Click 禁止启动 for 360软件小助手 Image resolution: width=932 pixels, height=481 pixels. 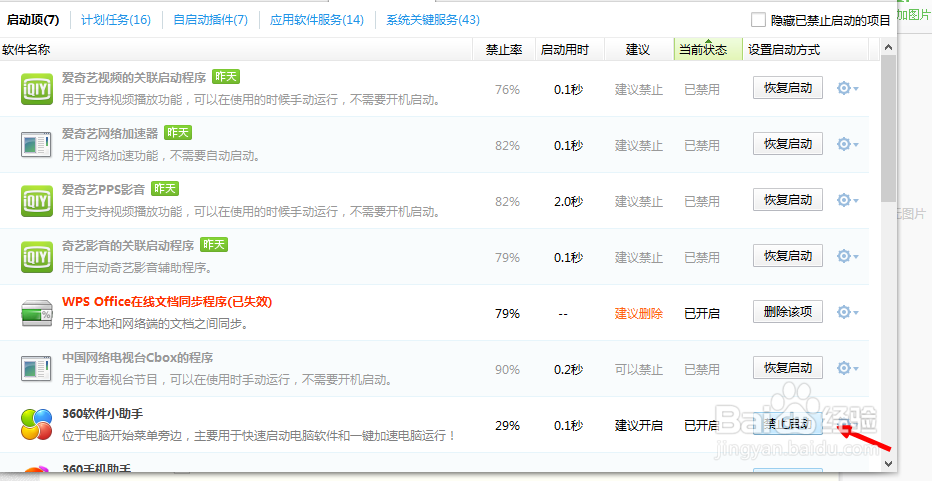pos(788,424)
